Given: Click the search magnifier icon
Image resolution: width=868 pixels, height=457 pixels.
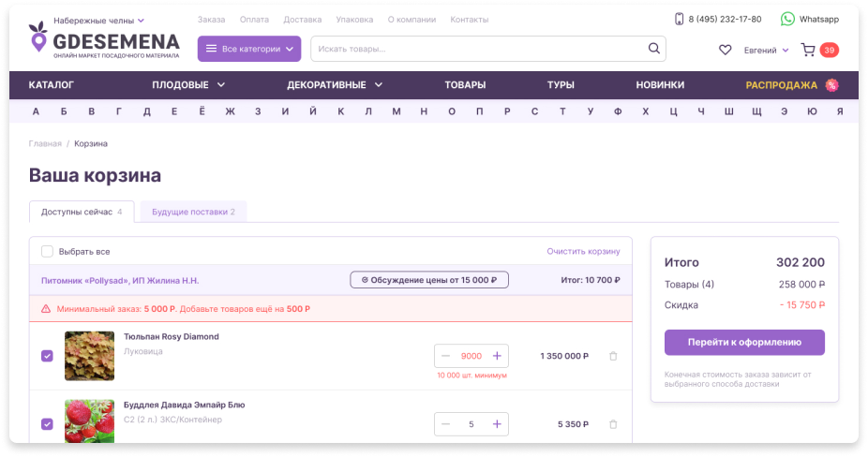Looking at the screenshot, I should pyautogui.click(x=653, y=49).
